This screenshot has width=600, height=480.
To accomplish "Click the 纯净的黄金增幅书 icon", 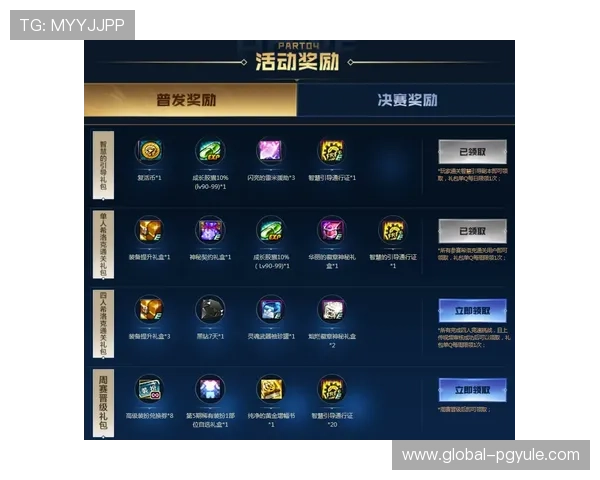I will point(271,389).
